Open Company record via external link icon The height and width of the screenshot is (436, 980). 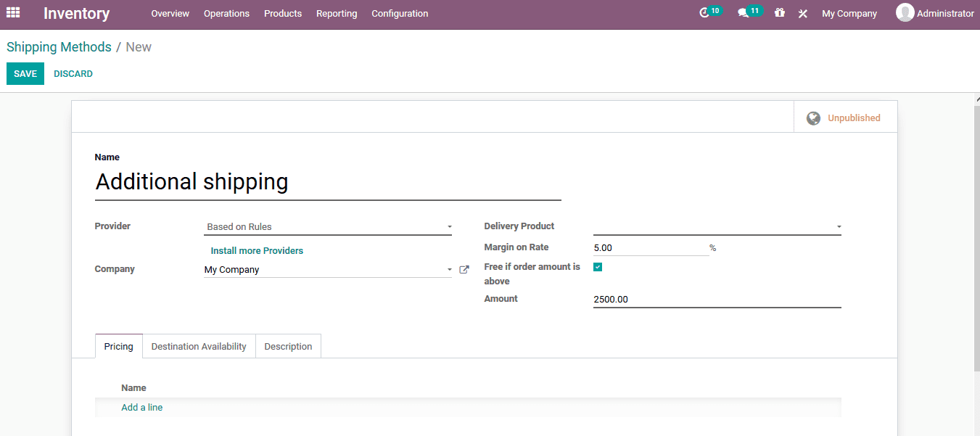[x=464, y=268]
